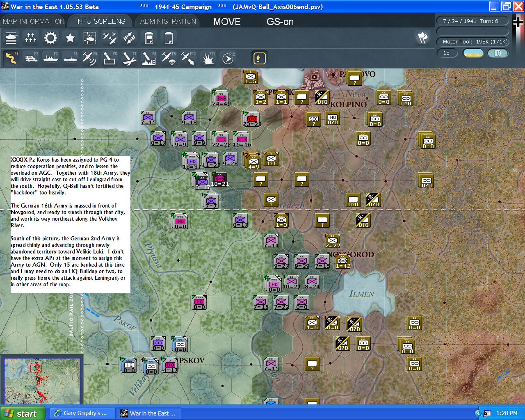Select the 4=17 unit near Pskov
Image resolution: width=525 pixels, height=420 pixels.
point(170,365)
